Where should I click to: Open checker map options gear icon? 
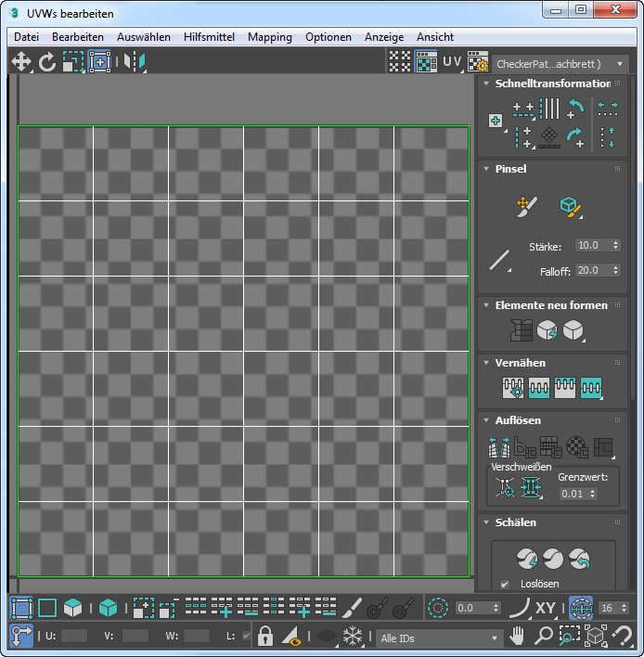[478, 62]
